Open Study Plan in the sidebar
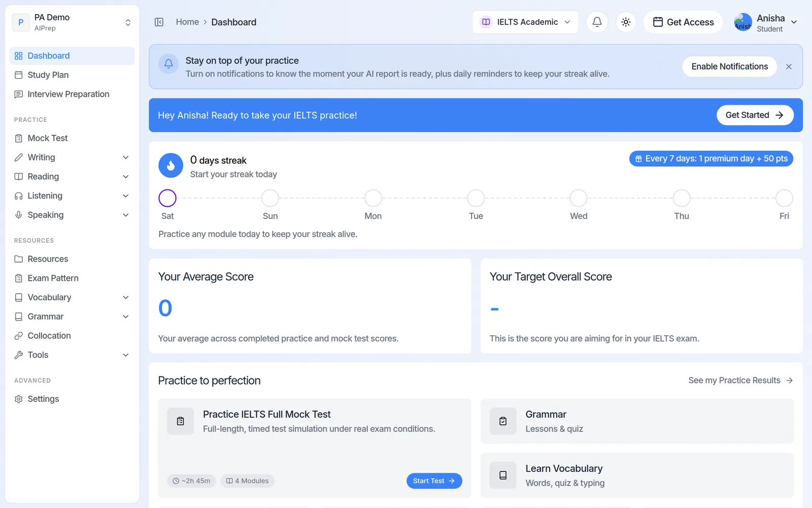The width and height of the screenshot is (812, 508). [x=72, y=75]
